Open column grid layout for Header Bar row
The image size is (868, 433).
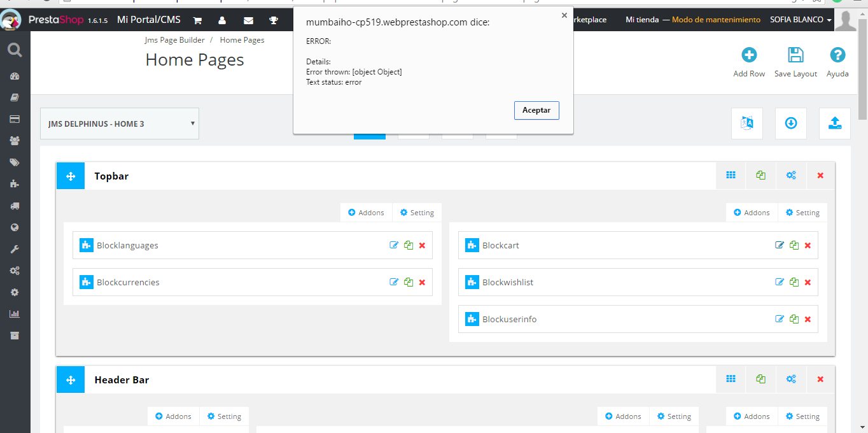tap(731, 380)
